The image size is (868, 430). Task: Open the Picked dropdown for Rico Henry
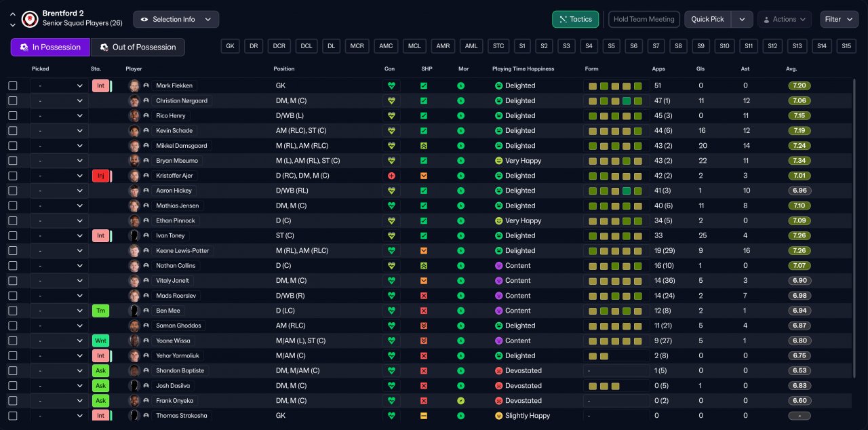[59, 116]
